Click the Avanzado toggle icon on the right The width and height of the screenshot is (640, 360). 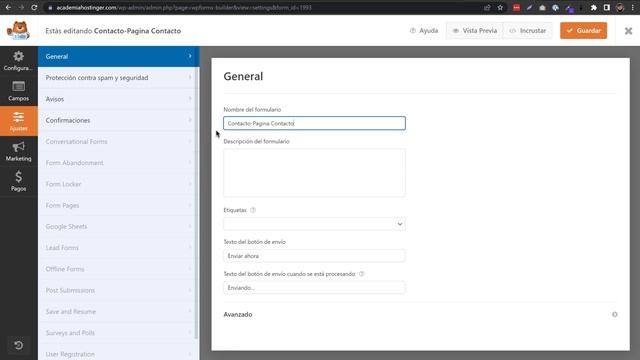[x=614, y=314]
